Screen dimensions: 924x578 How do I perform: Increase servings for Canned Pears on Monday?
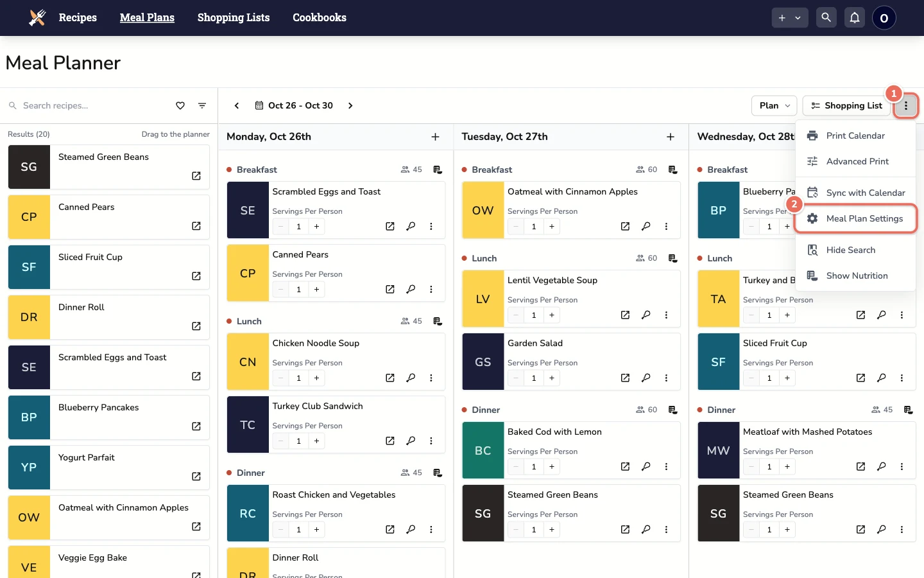tap(316, 290)
